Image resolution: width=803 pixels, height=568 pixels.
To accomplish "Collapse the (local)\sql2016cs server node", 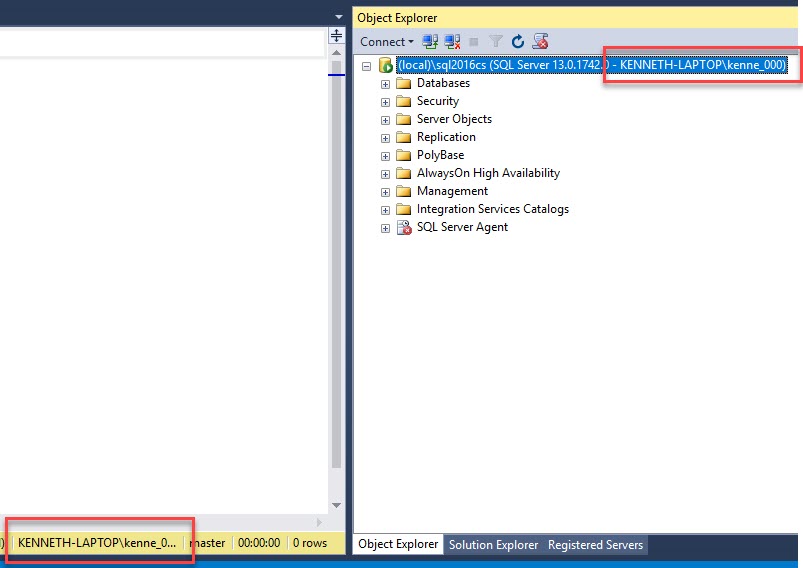I will (x=367, y=66).
